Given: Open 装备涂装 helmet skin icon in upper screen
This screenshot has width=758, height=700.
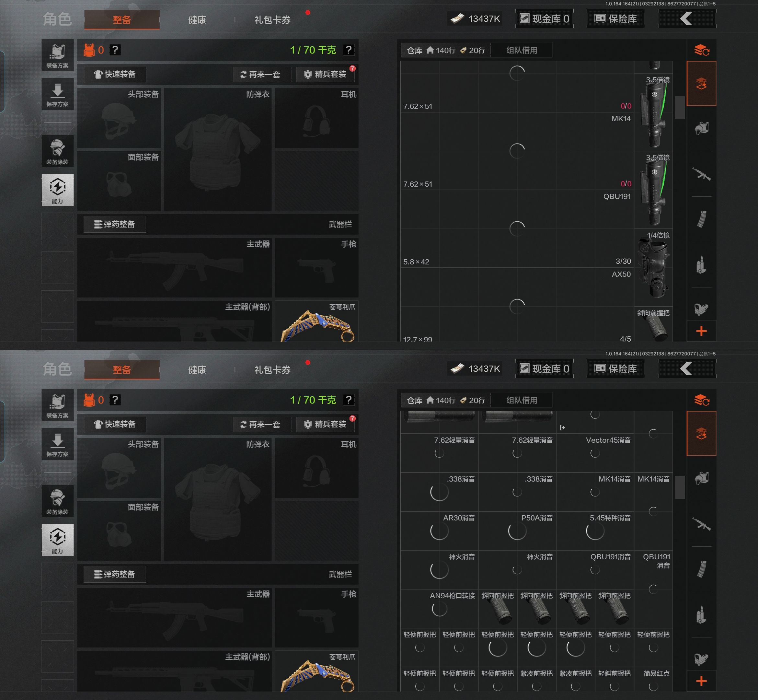Looking at the screenshot, I should coord(58,151).
